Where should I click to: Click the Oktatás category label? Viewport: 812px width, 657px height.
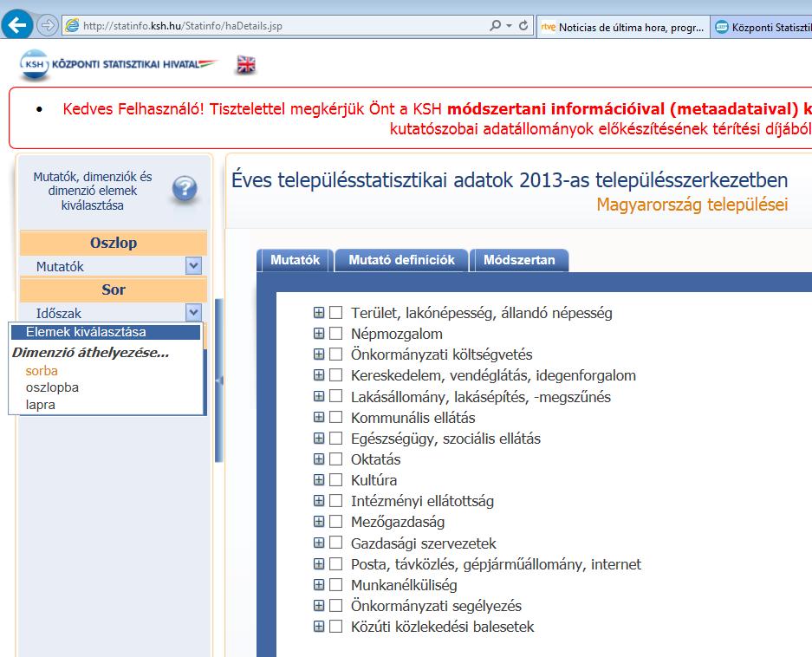375,459
